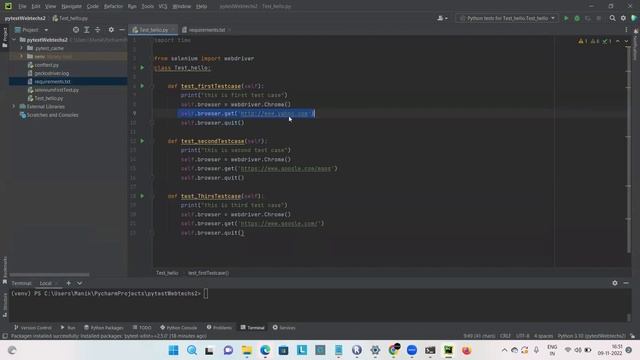Click the CRLF line separator status entry
Image resolution: width=640 pixels, height=360 pixels.
[x=505, y=336]
